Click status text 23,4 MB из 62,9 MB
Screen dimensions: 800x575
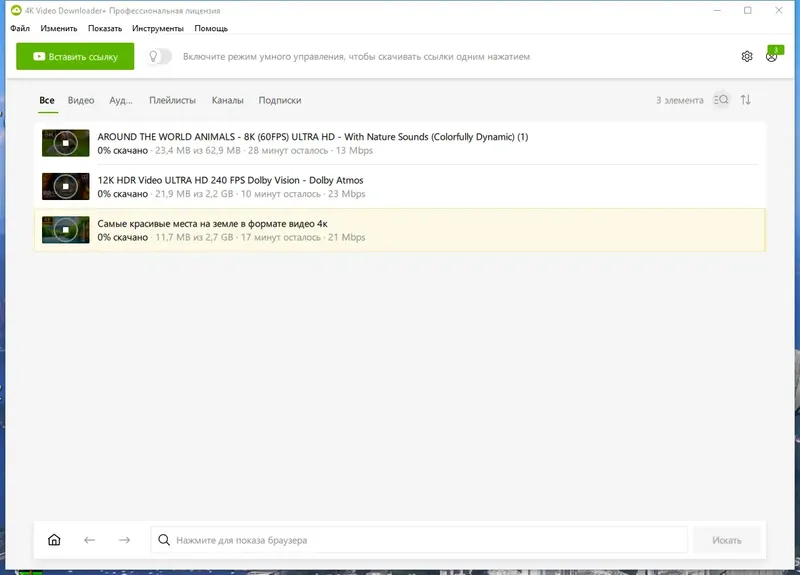tap(198, 151)
